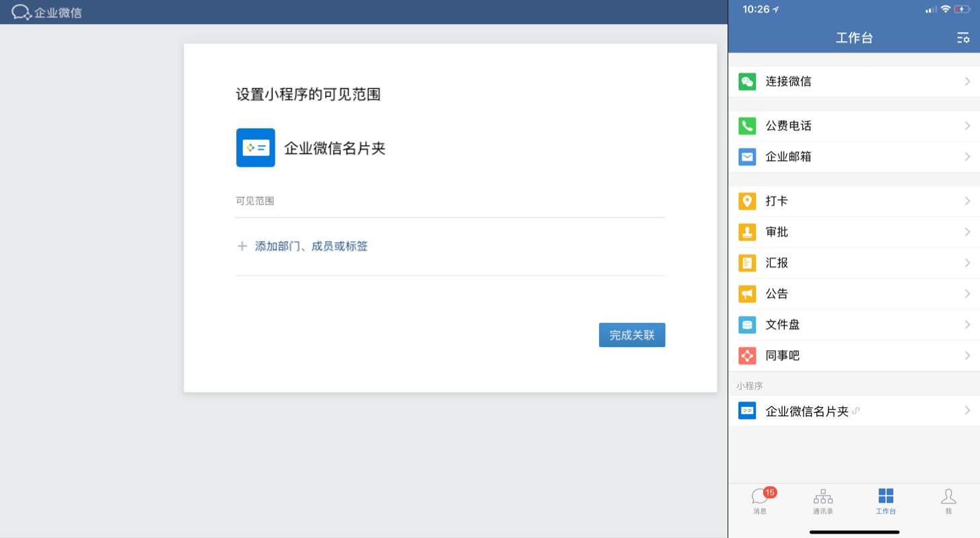Click the Wi-Fi icon in status bar

point(946,9)
